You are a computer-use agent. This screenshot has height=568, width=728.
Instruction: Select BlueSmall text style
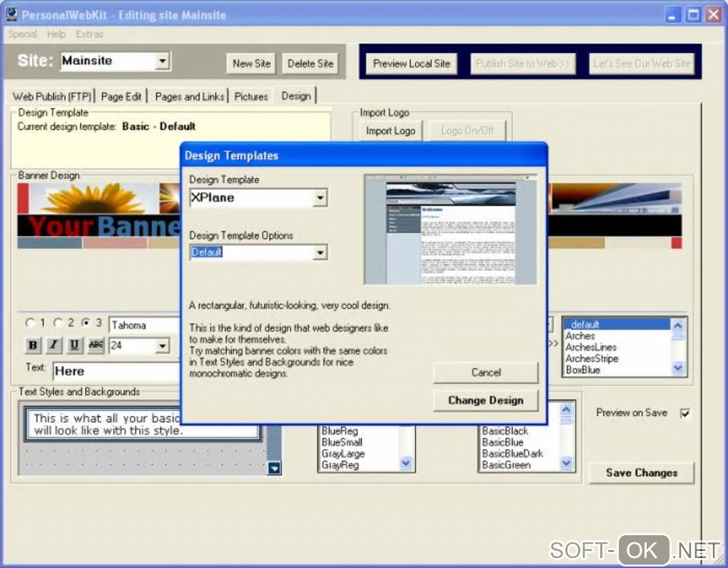coord(359,442)
